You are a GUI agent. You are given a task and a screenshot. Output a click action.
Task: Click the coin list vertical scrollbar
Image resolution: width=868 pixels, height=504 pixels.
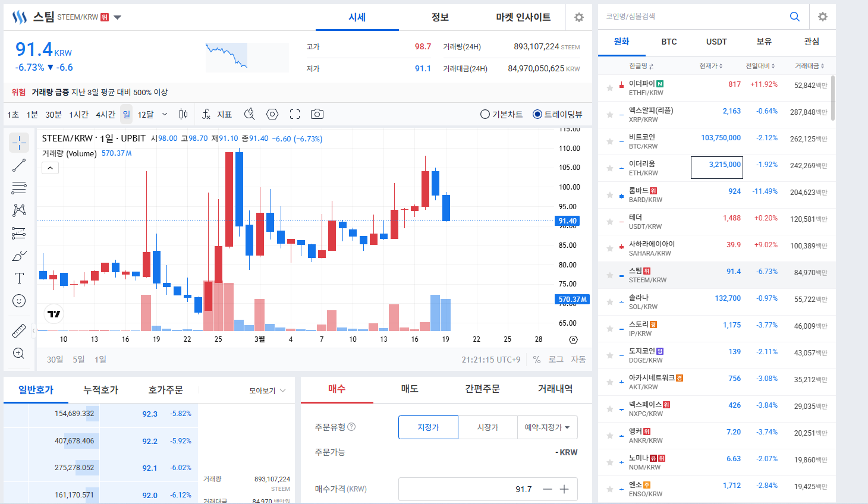[832, 98]
